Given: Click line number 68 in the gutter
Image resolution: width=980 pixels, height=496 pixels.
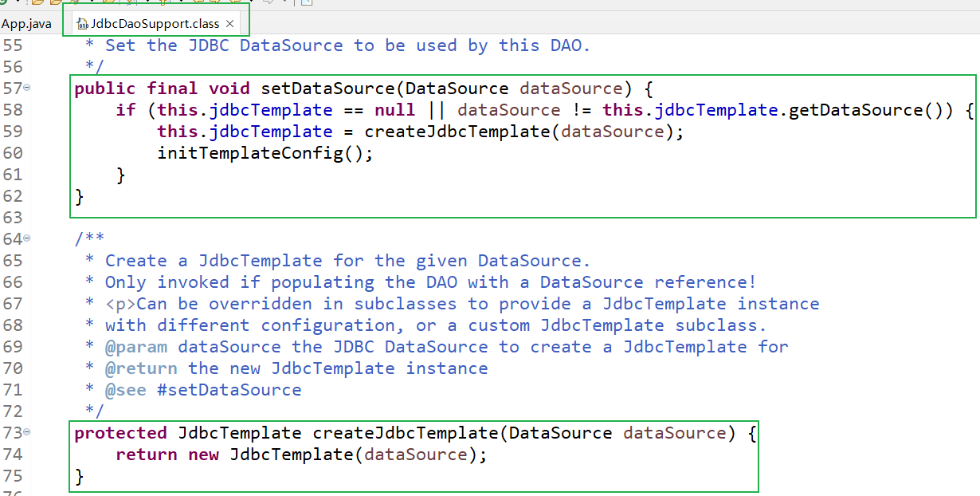Looking at the screenshot, I should pyautogui.click(x=13, y=325).
